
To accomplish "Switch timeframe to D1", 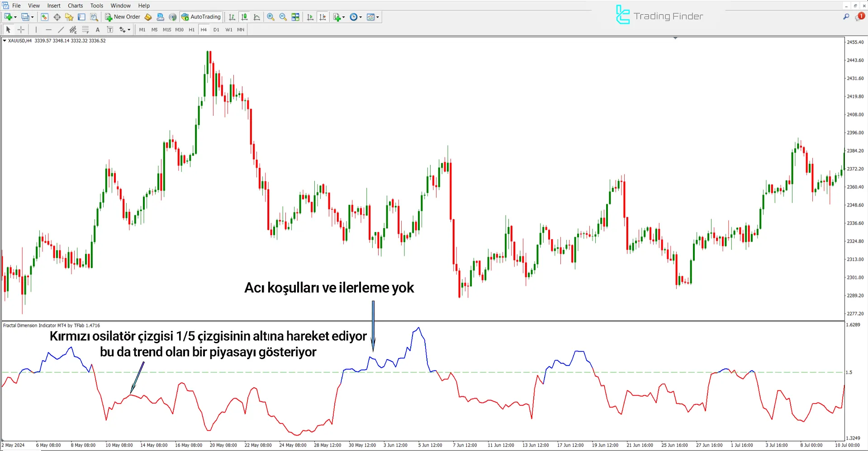I will point(216,30).
